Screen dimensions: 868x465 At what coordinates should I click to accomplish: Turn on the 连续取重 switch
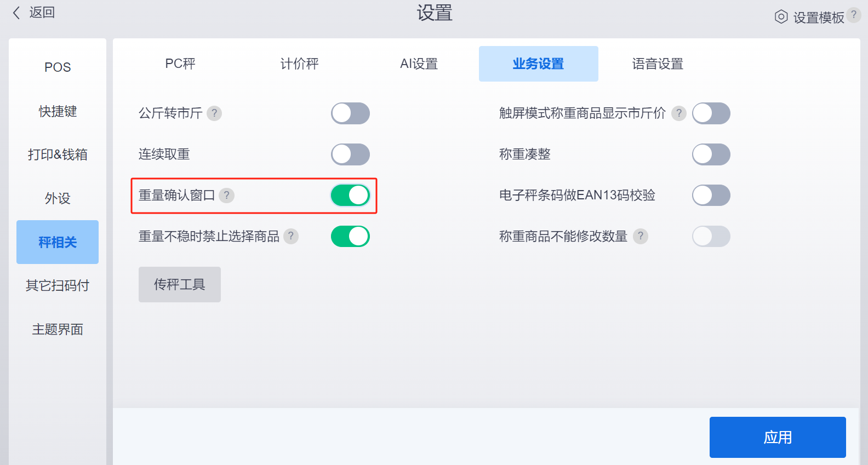click(350, 154)
